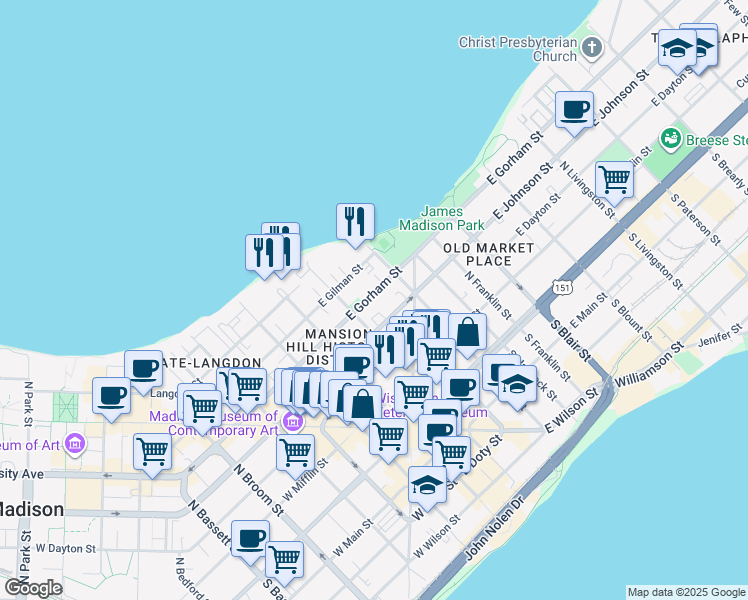Select the graduation cap marker near W Doty St
Image resolution: width=748 pixels, height=600 pixels.
[427, 488]
